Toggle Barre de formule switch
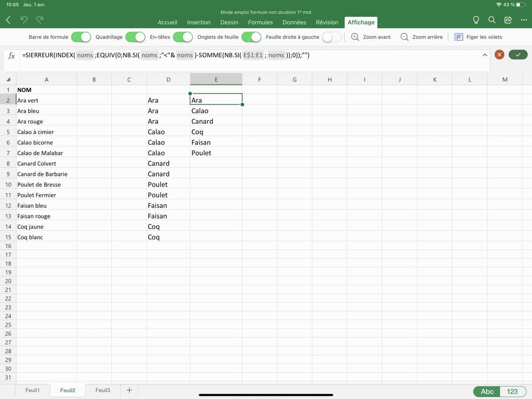532x399 pixels. [81, 37]
